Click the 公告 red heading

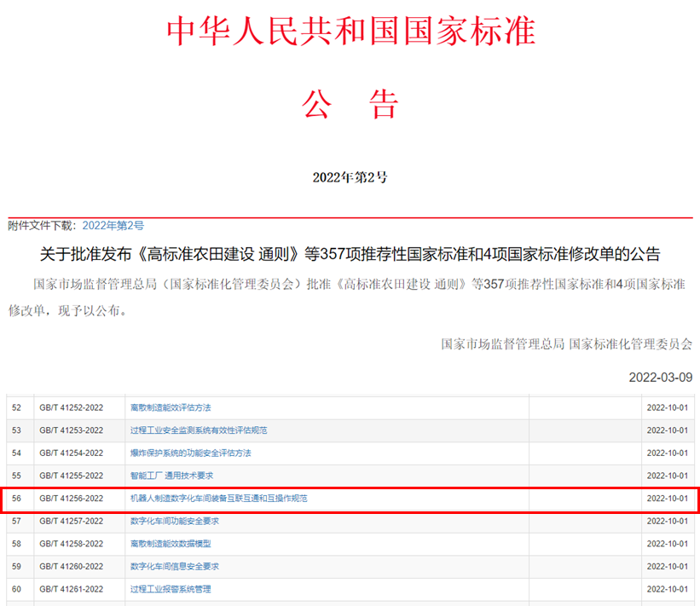pos(350,105)
